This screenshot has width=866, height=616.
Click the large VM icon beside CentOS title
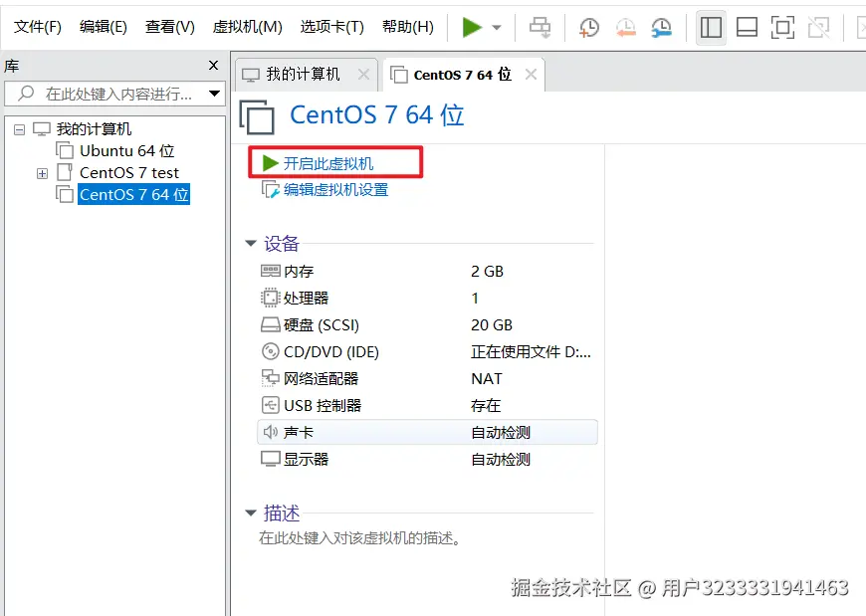click(258, 116)
